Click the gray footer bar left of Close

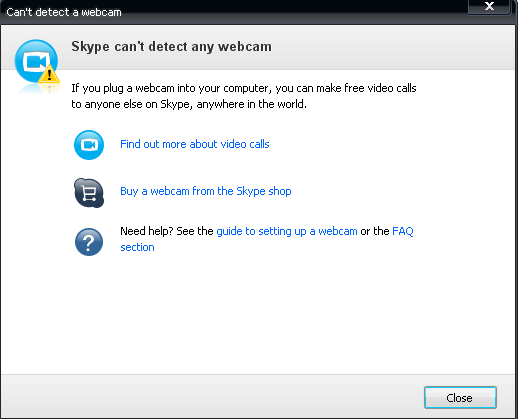click(x=212, y=397)
